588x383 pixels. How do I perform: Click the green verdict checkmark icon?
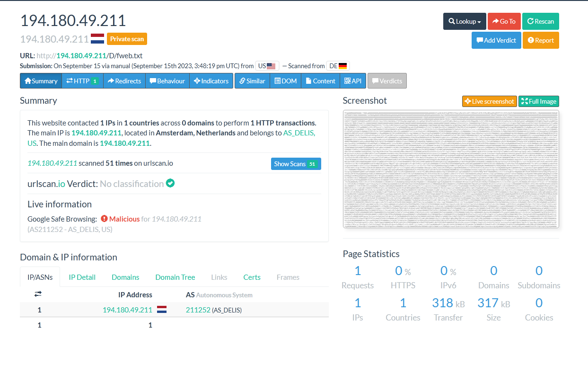click(170, 183)
